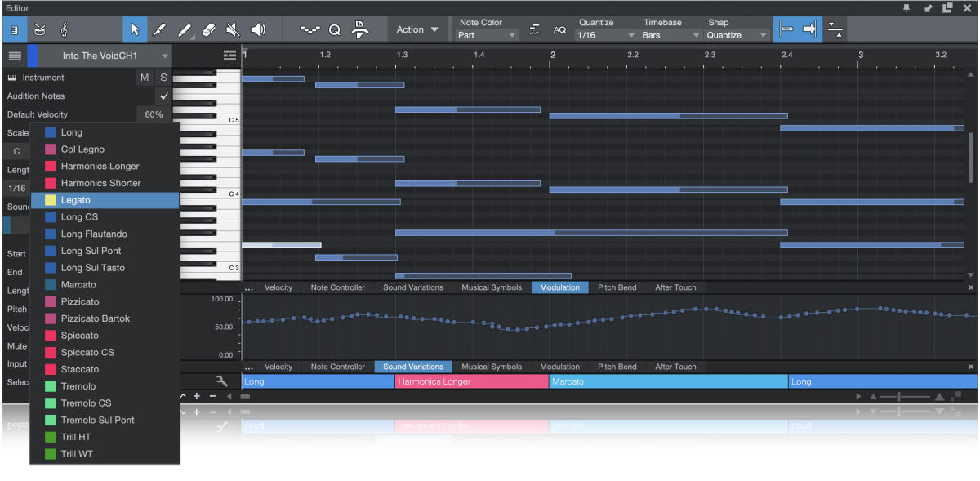The image size is (980, 481).
Task: Open the Snap Quantize dropdown
Action: tap(737, 35)
